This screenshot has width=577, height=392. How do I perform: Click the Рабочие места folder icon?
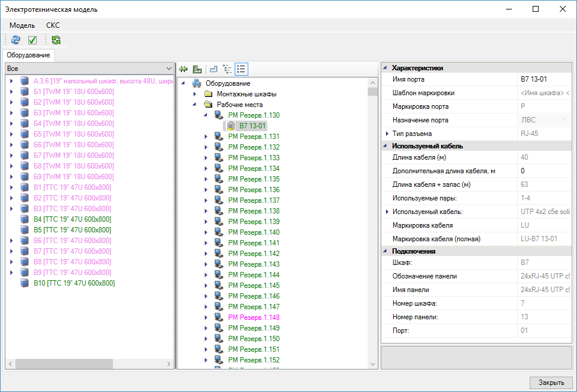209,105
